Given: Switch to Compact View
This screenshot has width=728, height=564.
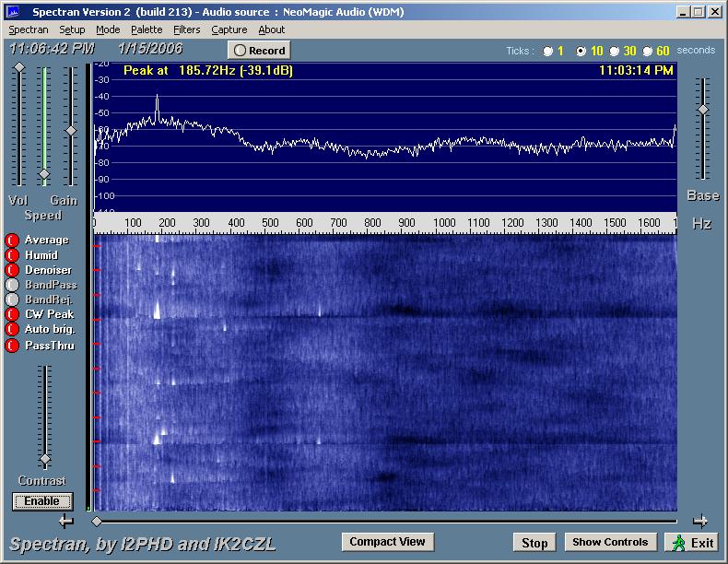Looking at the screenshot, I should pyautogui.click(x=388, y=542).
